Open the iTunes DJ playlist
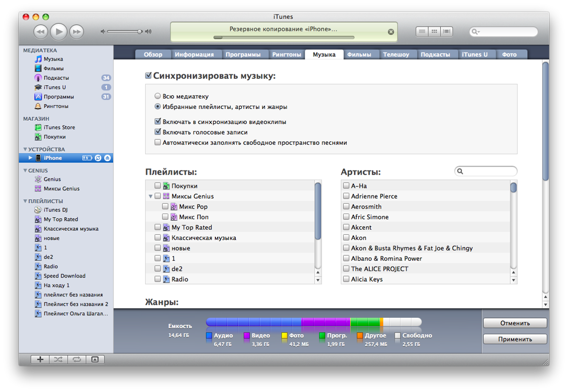Image resolution: width=568 pixels, height=392 pixels. [x=55, y=210]
